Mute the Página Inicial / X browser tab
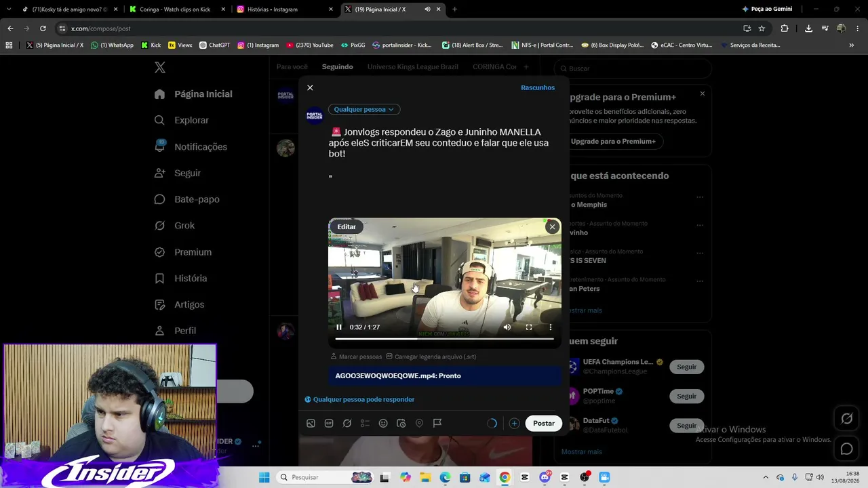 pos(427,9)
